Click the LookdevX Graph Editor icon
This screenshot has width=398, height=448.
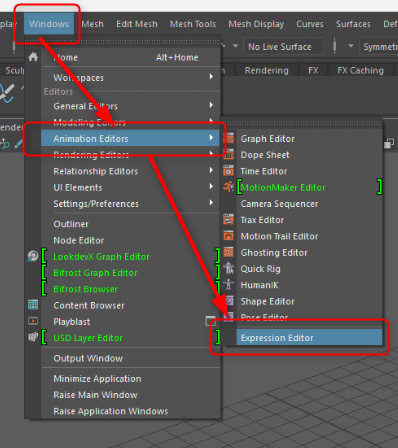[33, 256]
